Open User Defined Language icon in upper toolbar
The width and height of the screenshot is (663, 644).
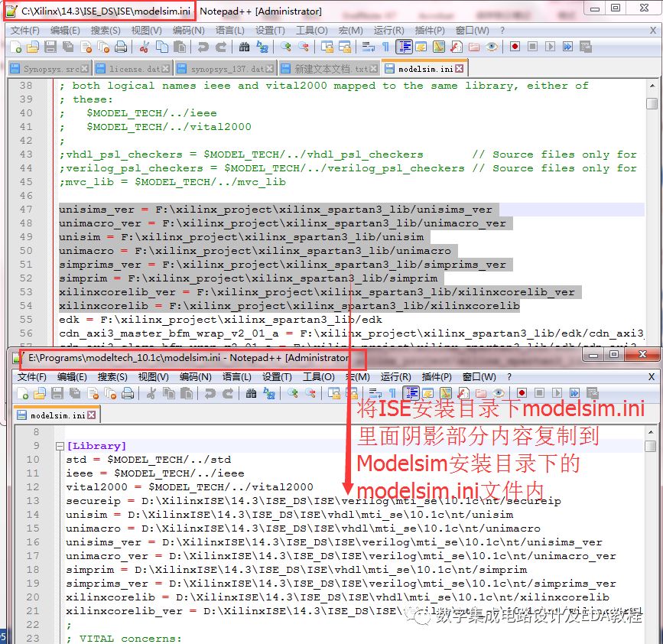[421, 47]
